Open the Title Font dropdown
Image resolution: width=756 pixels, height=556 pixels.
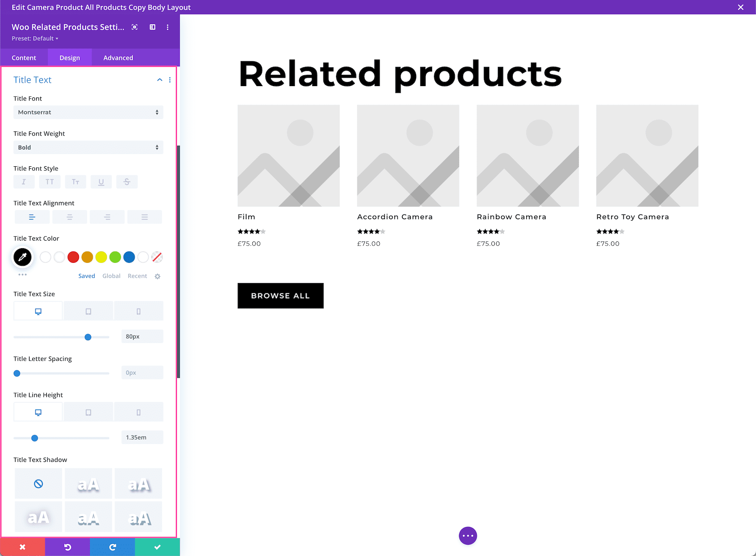pyautogui.click(x=88, y=112)
